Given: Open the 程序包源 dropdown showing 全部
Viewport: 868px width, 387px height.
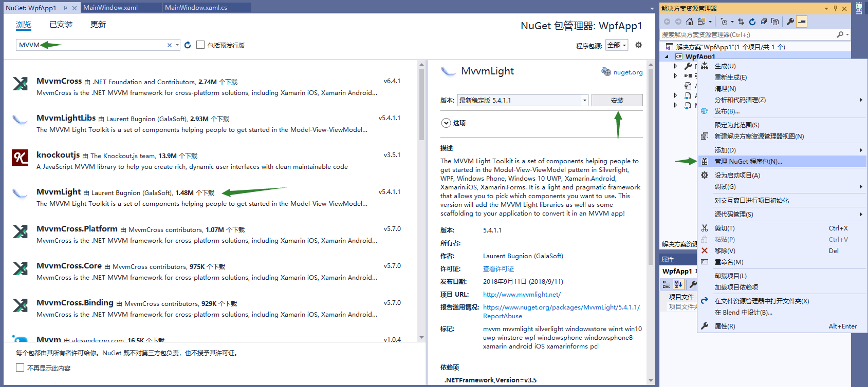Looking at the screenshot, I should [617, 45].
